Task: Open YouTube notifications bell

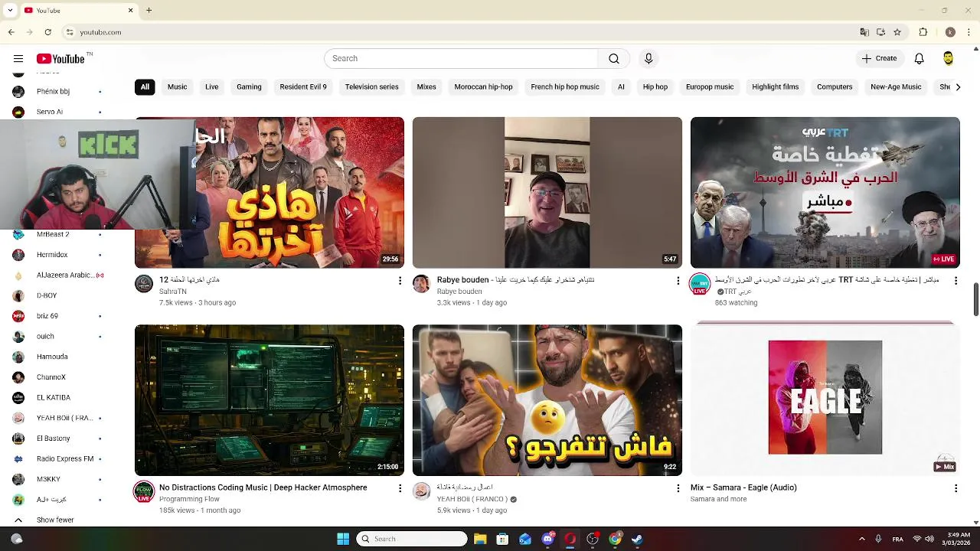Action: pyautogui.click(x=920, y=59)
